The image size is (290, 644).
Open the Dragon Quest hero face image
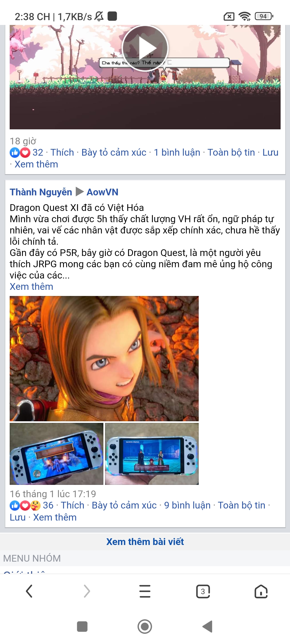[x=104, y=358]
